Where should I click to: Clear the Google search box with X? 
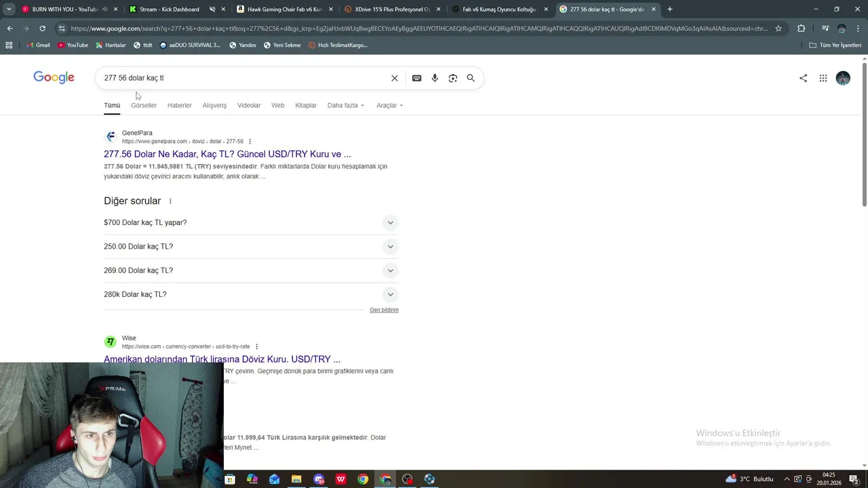tap(395, 78)
